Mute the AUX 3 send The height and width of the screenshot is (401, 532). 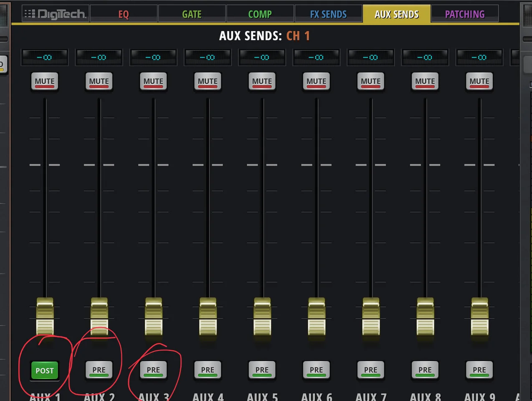pyautogui.click(x=153, y=81)
